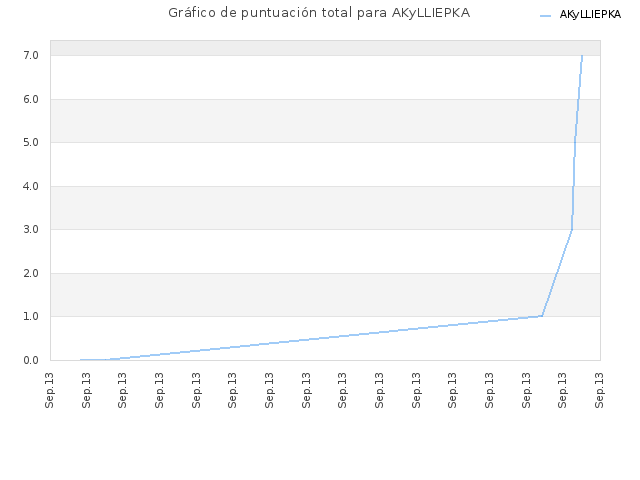This screenshot has height=480, width=640.
Task: Click the 2.0 y-axis label
Action: (x=31, y=273)
